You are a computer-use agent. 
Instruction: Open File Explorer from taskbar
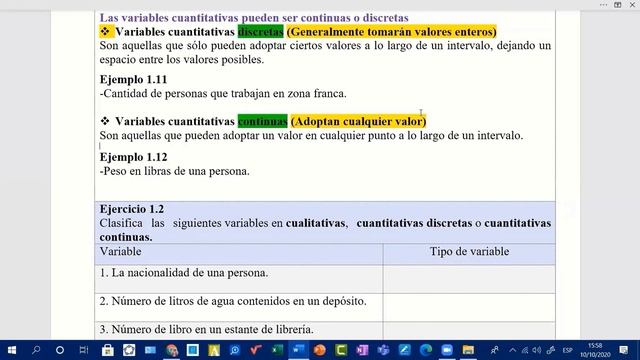(x=468, y=350)
